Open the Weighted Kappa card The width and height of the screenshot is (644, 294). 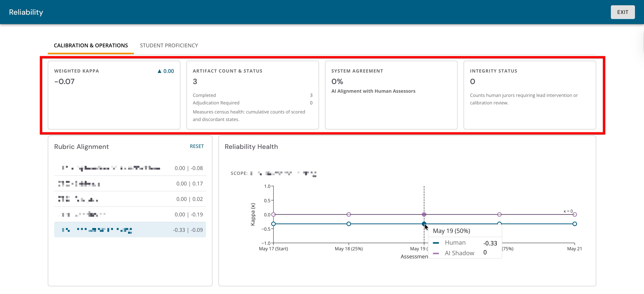[x=114, y=95]
